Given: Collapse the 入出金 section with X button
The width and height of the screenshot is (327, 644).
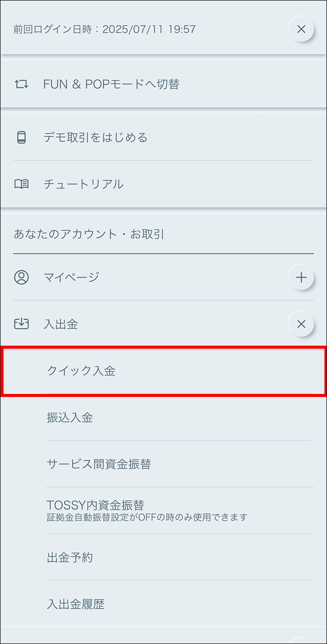Looking at the screenshot, I should (301, 324).
